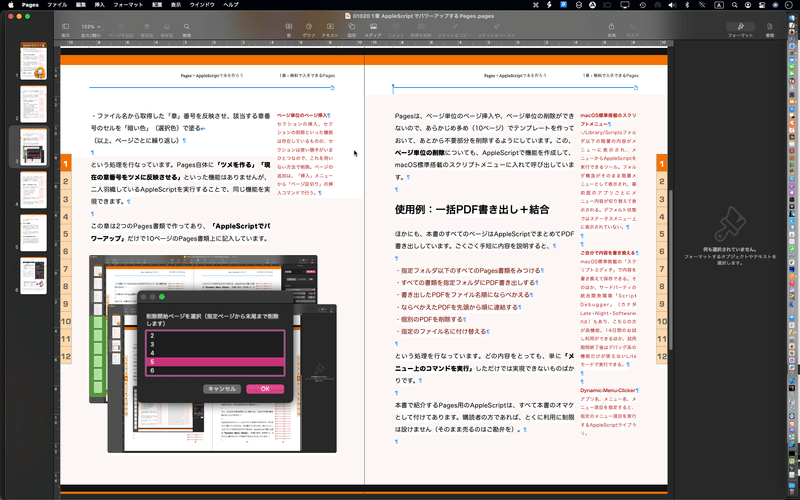Select page 1 thumbnail in the sidebar

pyautogui.click(x=34, y=61)
